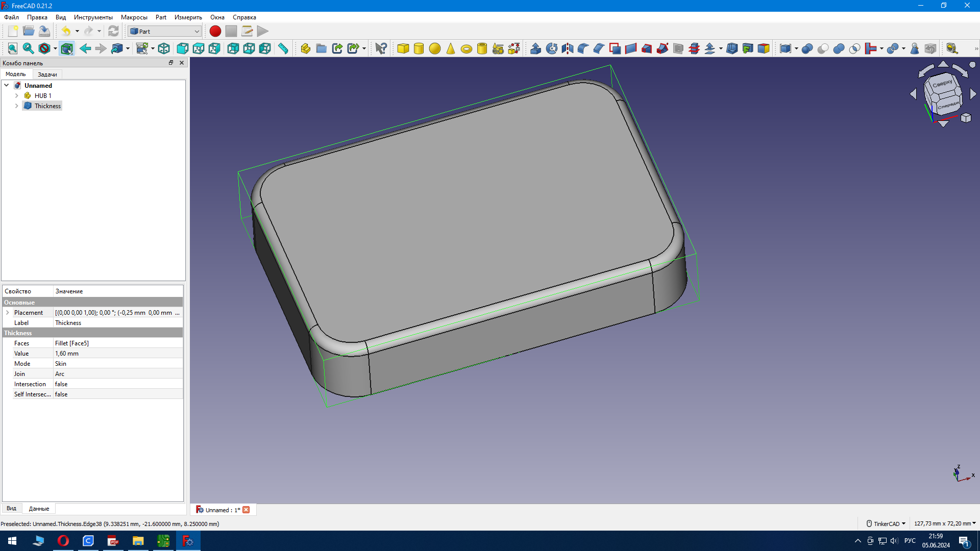
Task: Expand the Placement property row
Action: coord(8,312)
